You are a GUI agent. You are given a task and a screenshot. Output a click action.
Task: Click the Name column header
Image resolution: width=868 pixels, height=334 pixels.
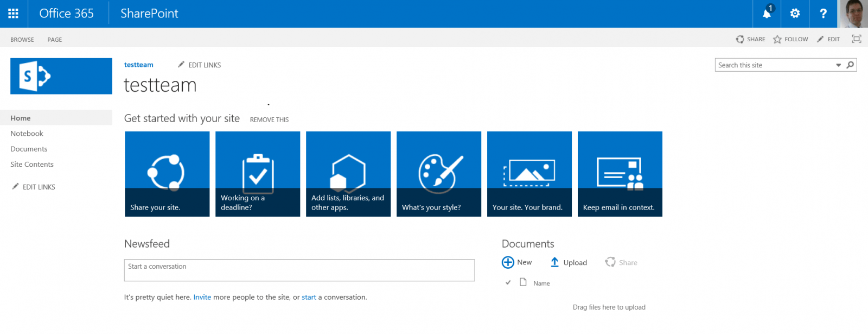click(x=541, y=283)
